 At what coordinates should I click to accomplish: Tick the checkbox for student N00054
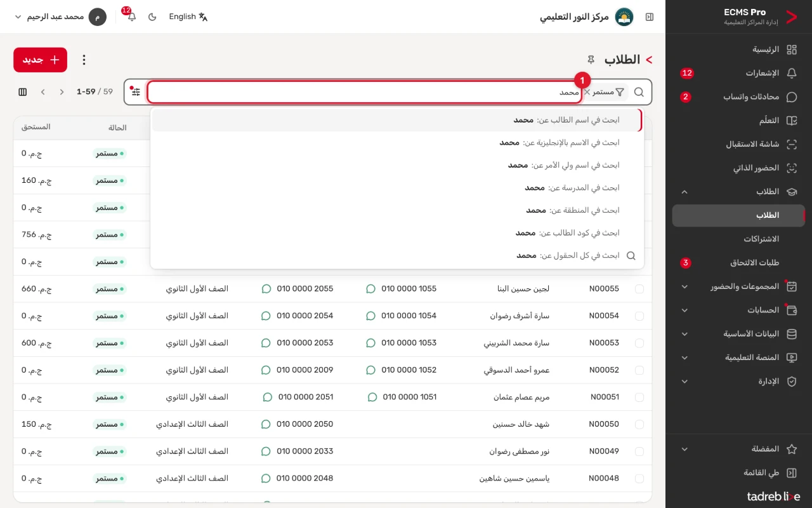[x=639, y=316]
